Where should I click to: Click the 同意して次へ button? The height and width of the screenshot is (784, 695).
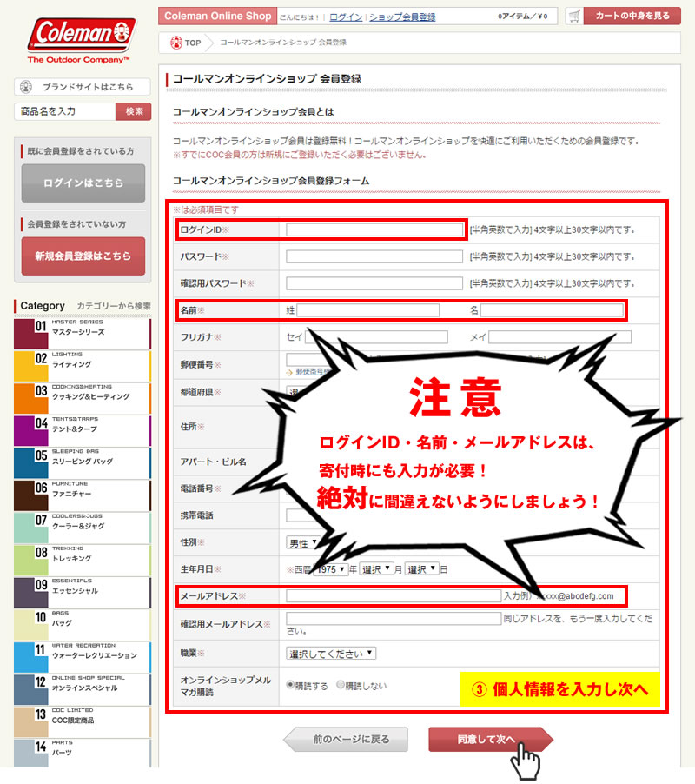coord(491,740)
